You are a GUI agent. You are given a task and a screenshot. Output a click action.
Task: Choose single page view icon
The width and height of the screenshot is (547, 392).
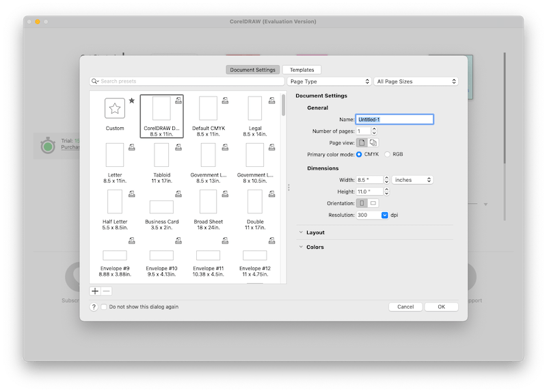[362, 142]
